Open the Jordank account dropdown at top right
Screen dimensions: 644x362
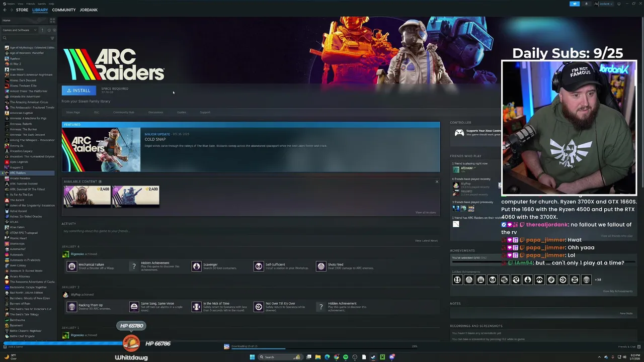pos(604,4)
